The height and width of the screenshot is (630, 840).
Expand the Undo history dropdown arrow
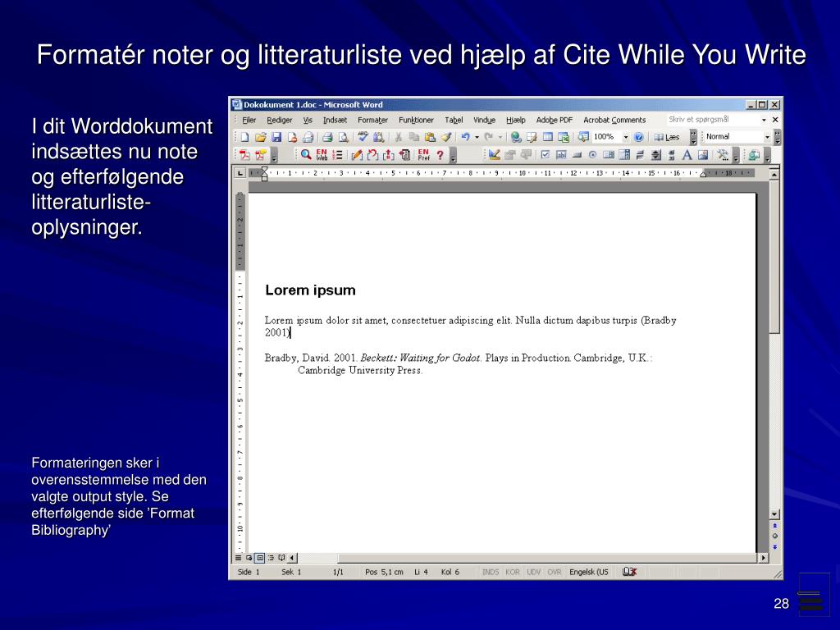pos(477,137)
